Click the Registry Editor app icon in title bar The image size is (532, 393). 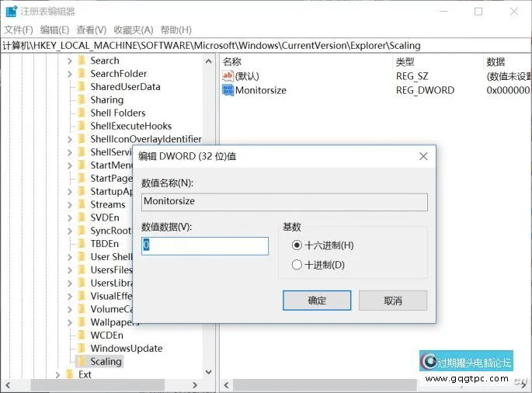coord(11,11)
